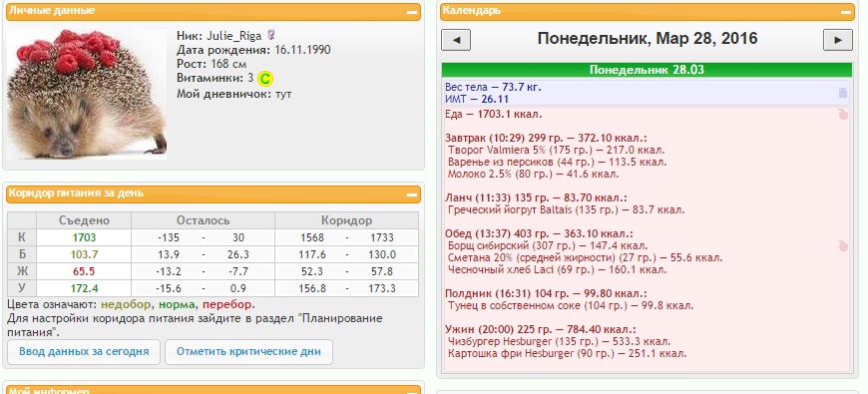Screen dimensions: 868x394
Task: Click the Тунец в собственном соке entry
Action: [570, 305]
